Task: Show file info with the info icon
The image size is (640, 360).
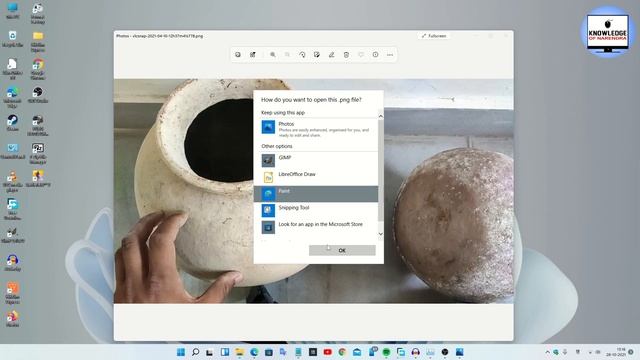Action: (x=376, y=55)
